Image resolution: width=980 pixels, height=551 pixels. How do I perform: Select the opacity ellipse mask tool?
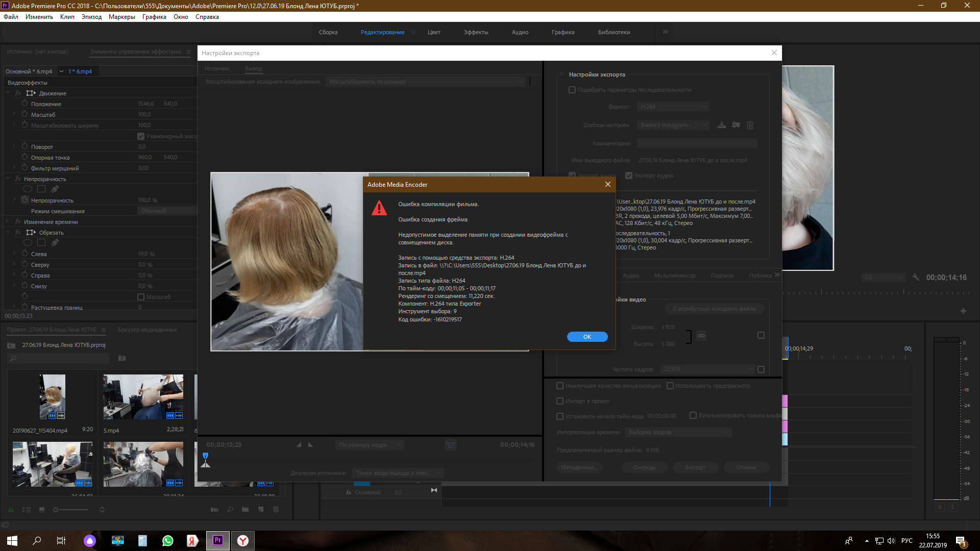click(28, 189)
